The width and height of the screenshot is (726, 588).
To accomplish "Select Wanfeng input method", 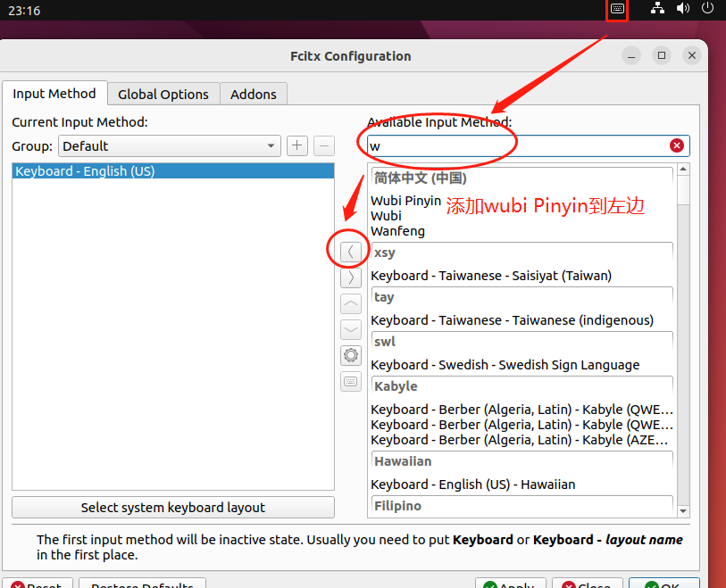I will [397, 231].
